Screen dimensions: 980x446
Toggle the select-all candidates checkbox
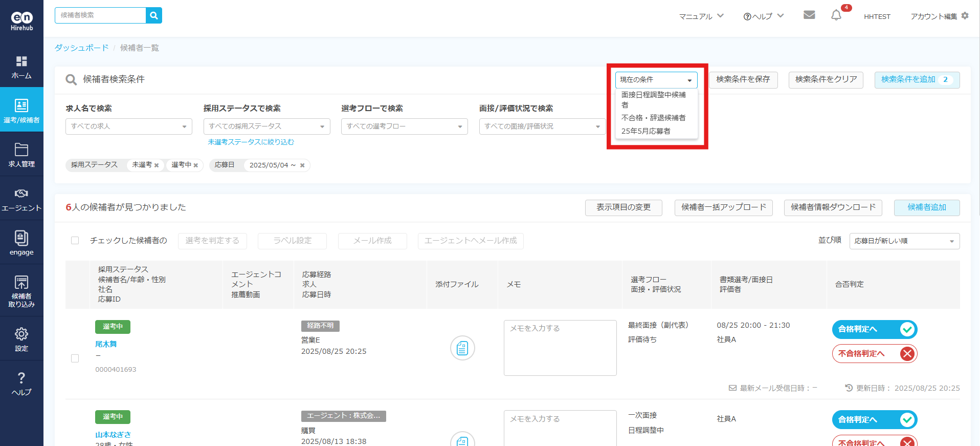click(x=75, y=241)
